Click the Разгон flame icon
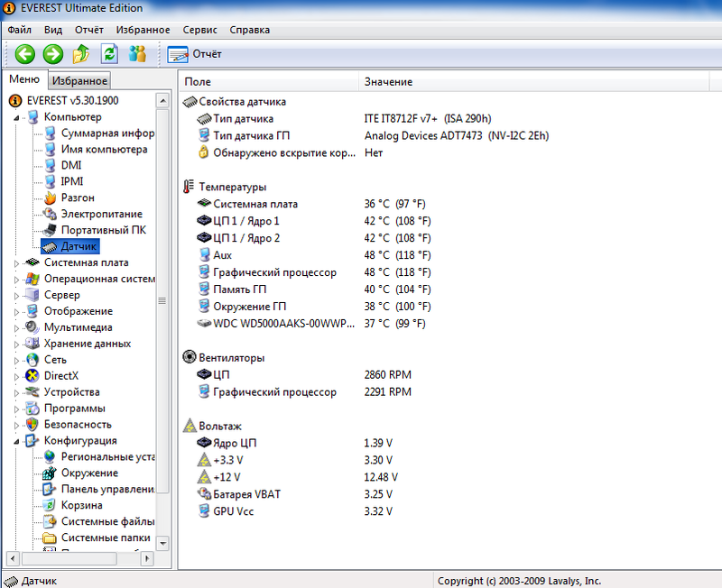Image resolution: width=722 pixels, height=588 pixels. 51,198
